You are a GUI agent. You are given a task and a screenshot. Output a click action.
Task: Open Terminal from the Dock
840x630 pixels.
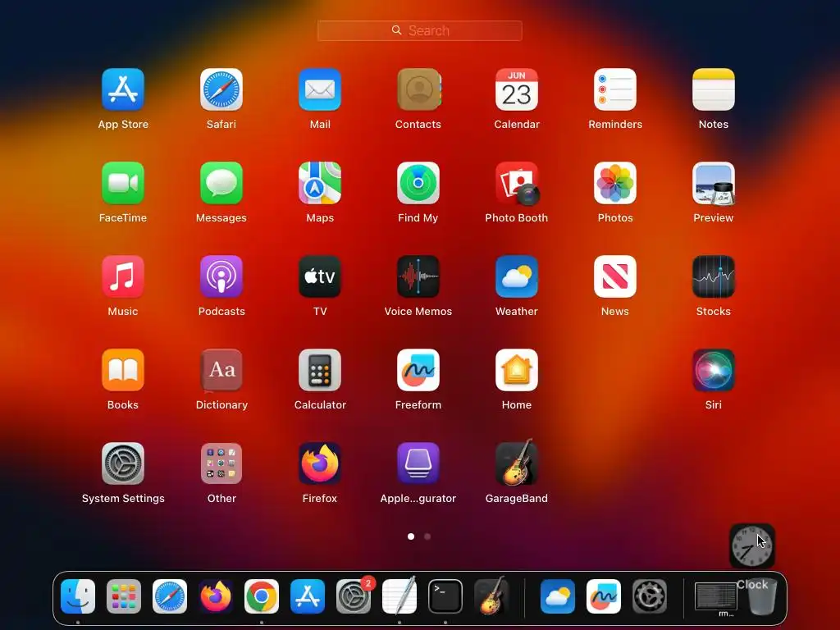tap(445, 596)
